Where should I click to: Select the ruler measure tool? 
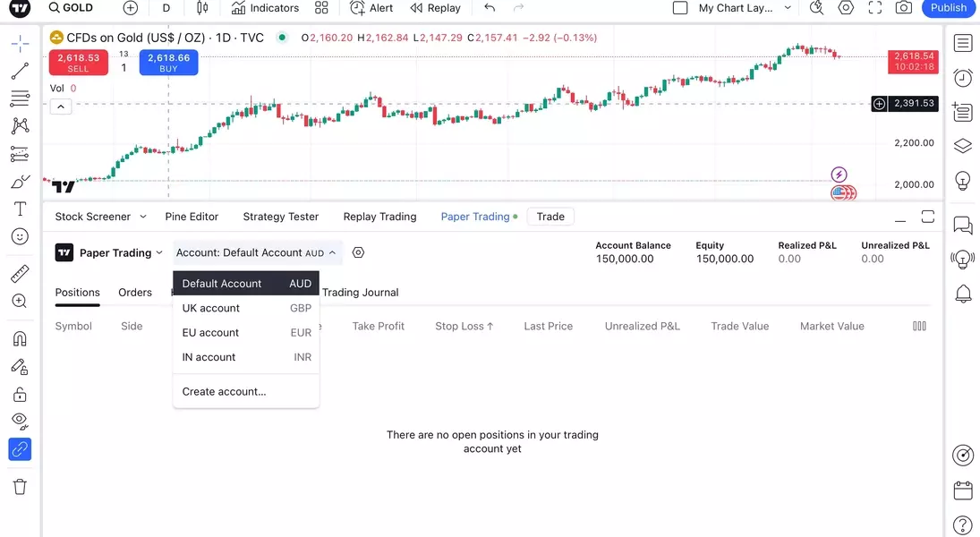coord(20,273)
